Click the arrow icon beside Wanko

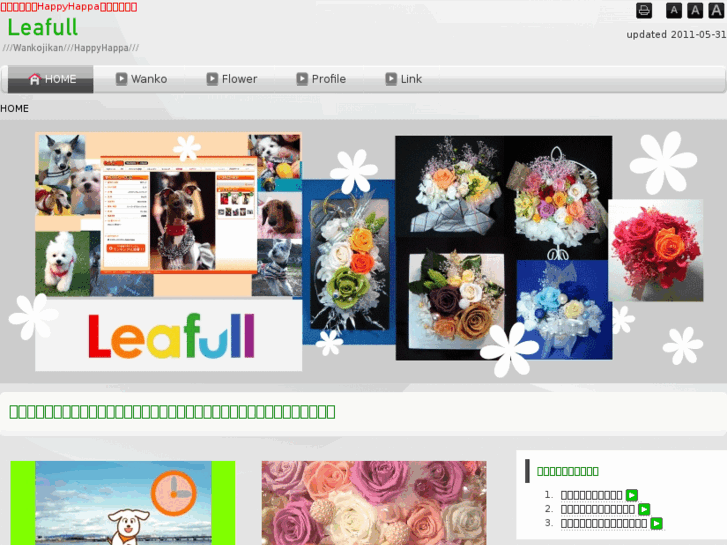pyautogui.click(x=121, y=79)
